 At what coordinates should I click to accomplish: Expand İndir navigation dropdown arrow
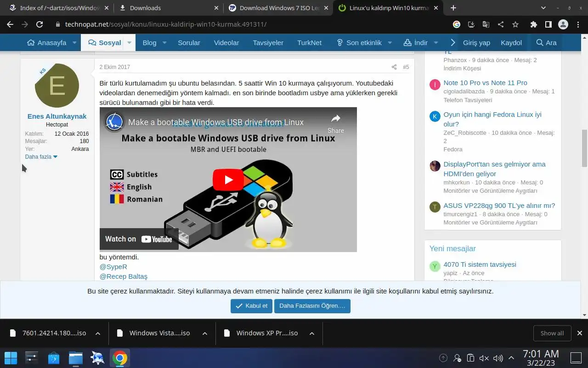[436, 43]
